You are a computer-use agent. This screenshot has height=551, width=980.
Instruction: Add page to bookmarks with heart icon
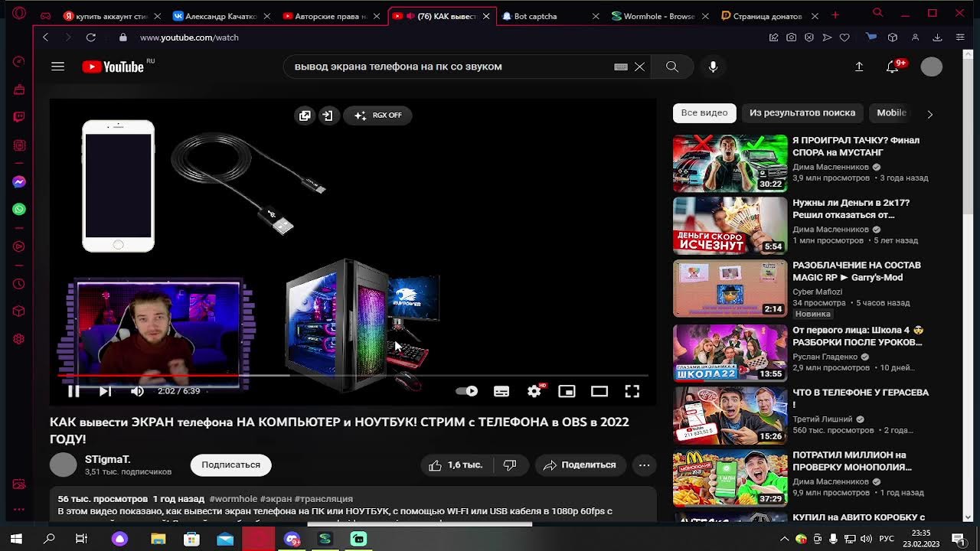tap(844, 37)
